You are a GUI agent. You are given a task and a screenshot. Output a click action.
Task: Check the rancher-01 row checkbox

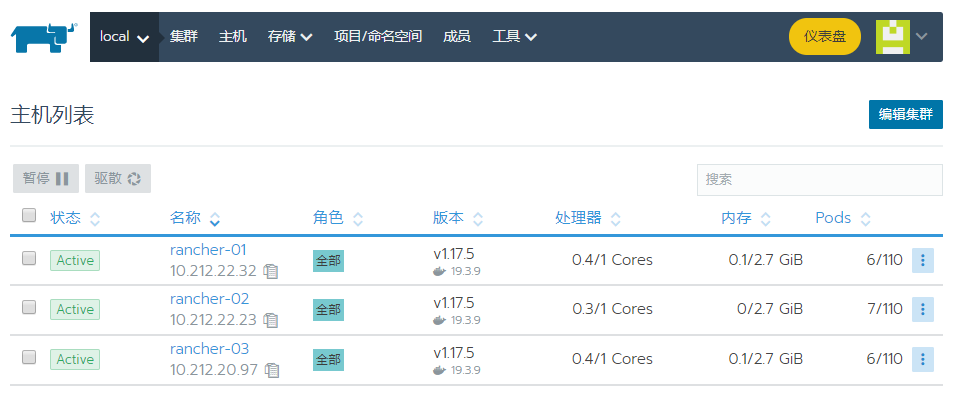(29, 258)
